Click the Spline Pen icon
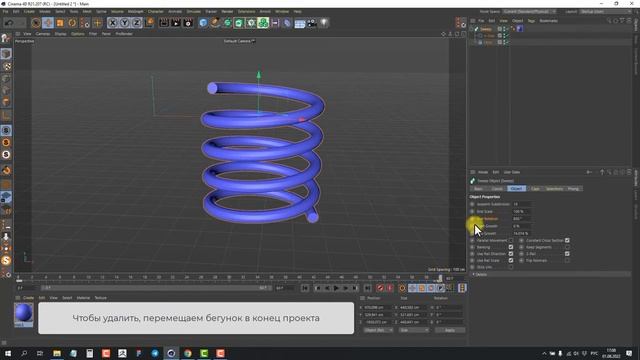Image resolution: width=640 pixels, height=360 pixels. 215,23
